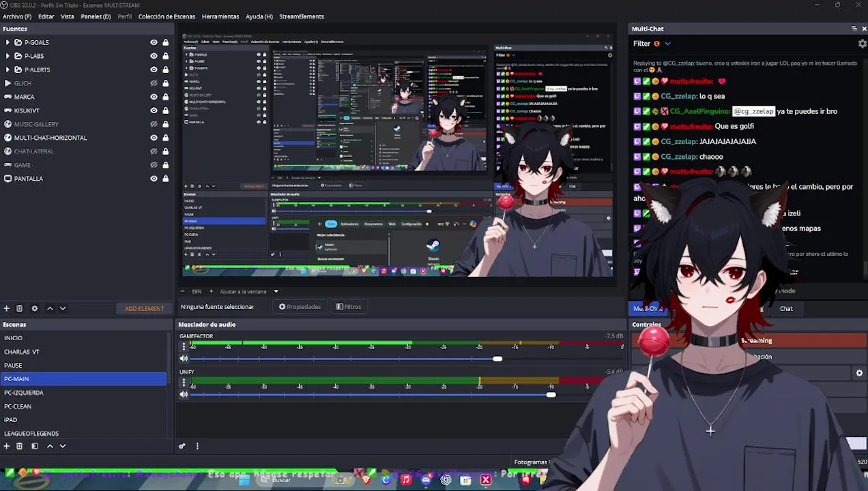
Task: Open Windows Start menu
Action: 244,480
